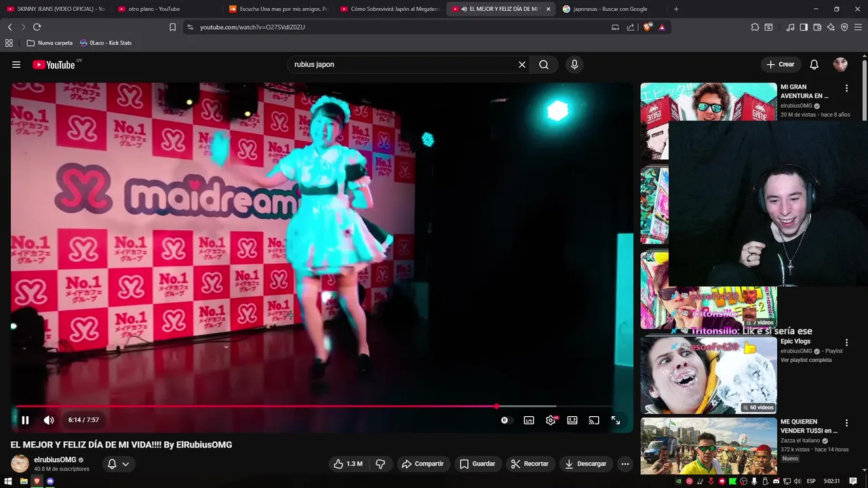Viewport: 868px width, 488px height.
Task: Mute the video volume
Action: 49,420
